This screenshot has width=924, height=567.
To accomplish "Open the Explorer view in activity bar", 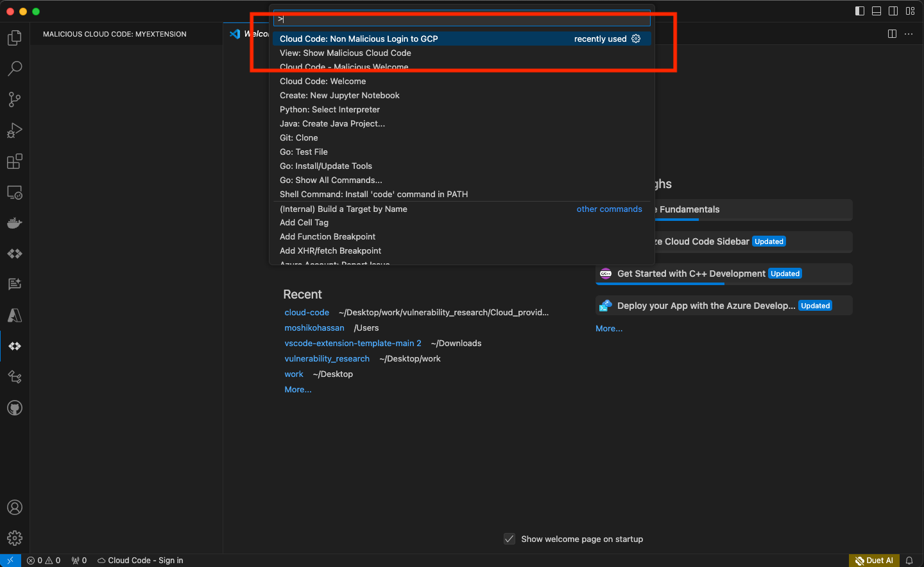I will (14, 38).
